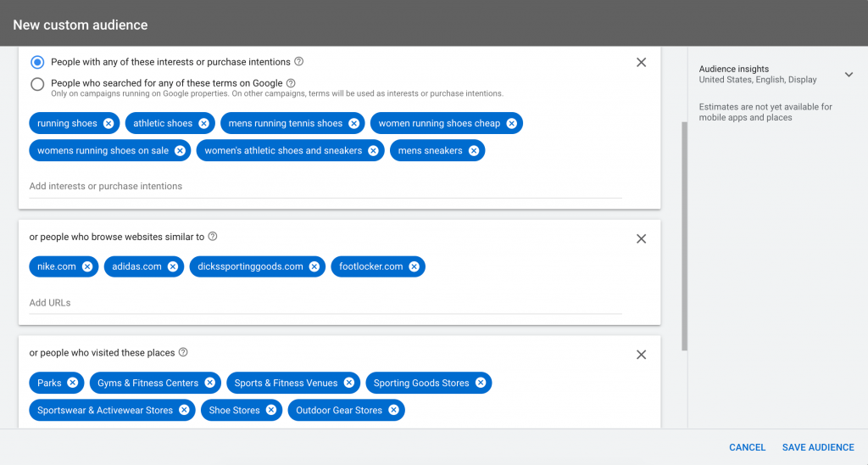Remove footlocker.com from the websites
868x465 pixels.
tap(414, 266)
